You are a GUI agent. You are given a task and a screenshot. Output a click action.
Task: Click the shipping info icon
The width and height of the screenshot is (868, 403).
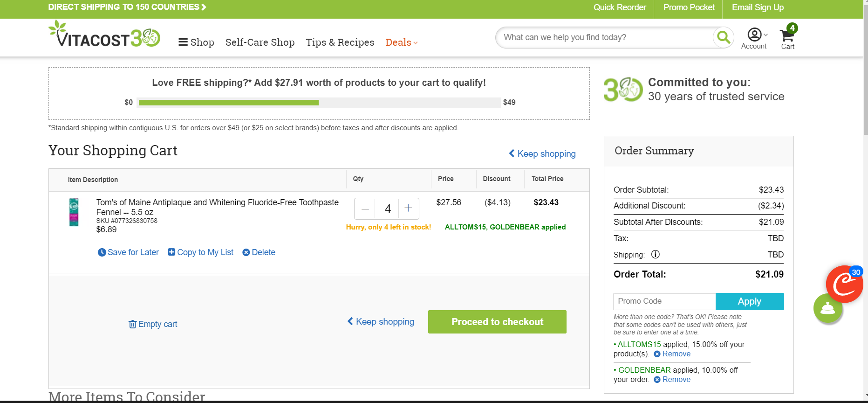click(x=656, y=254)
